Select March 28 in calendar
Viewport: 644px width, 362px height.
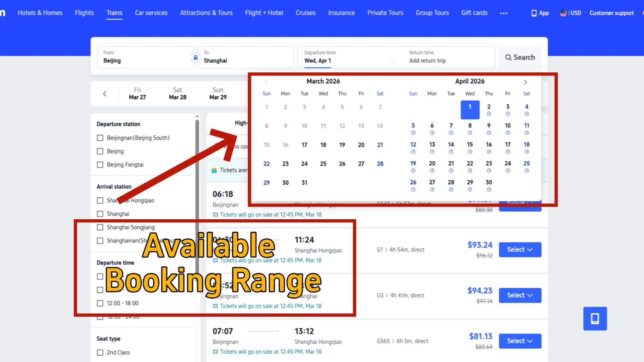pos(380,164)
